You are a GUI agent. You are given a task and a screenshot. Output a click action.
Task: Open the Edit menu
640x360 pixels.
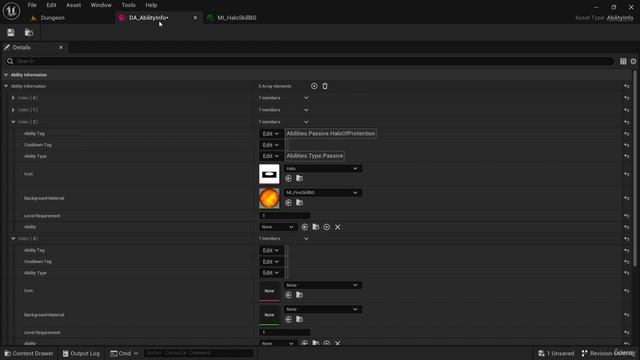click(x=51, y=5)
